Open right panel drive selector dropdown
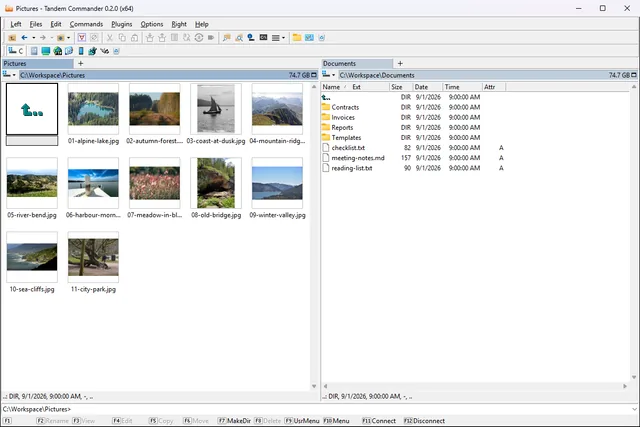640x427 pixels. pos(329,75)
